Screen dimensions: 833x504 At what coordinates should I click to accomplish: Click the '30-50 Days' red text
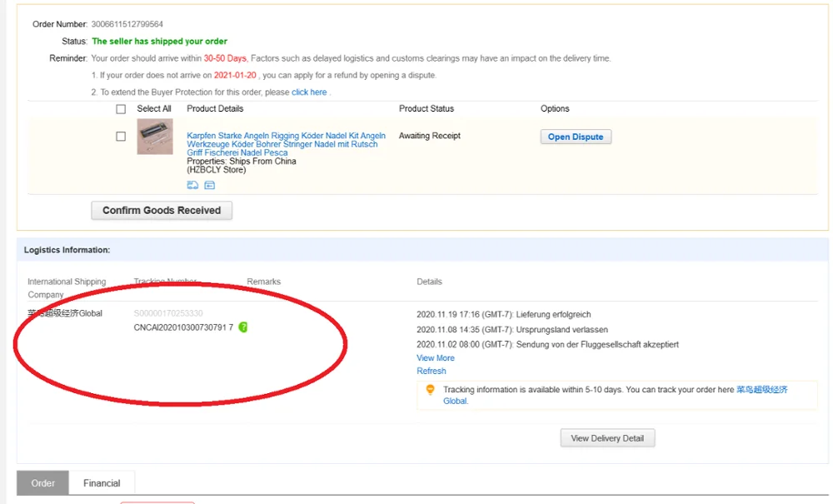tap(225, 57)
